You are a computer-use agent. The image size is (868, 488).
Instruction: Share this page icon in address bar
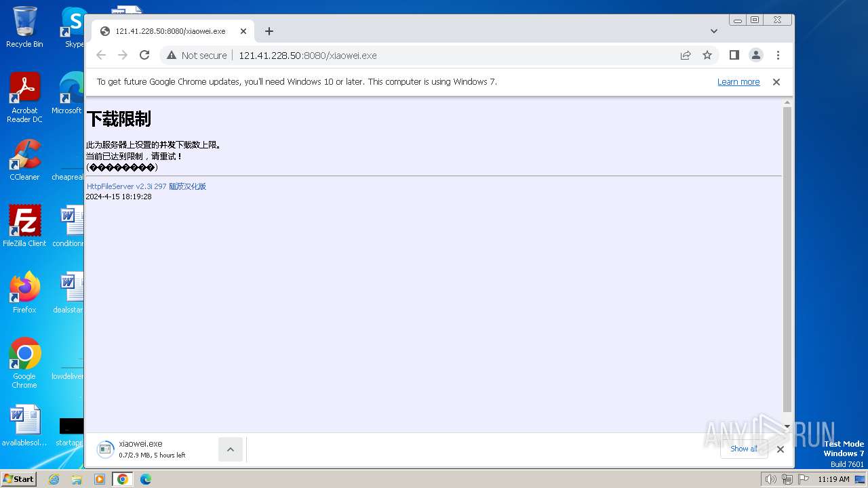click(686, 55)
